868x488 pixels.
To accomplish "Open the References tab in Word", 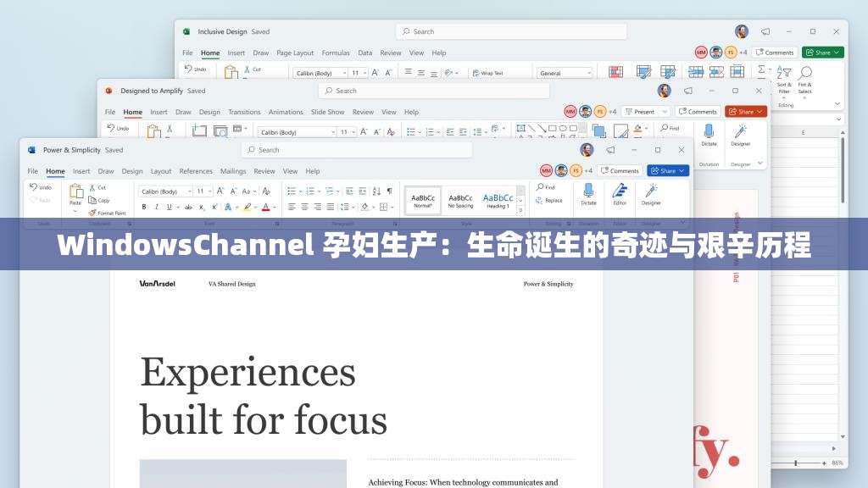I will (x=196, y=170).
